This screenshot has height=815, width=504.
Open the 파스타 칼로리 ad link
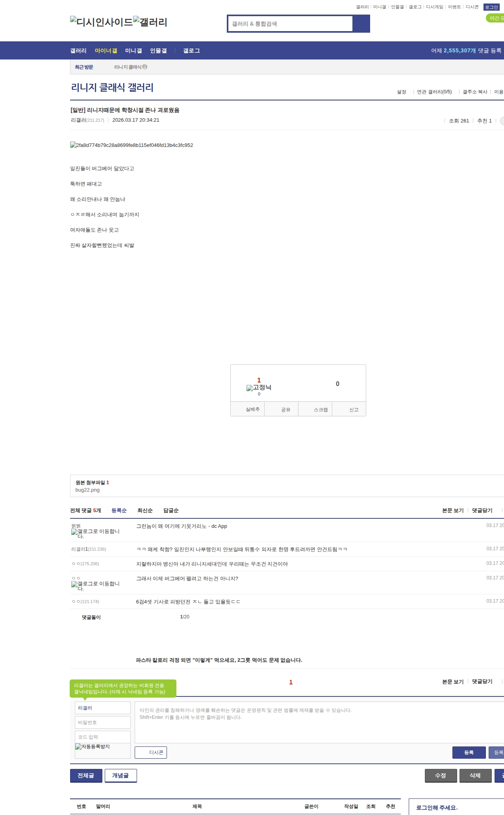[219, 660]
